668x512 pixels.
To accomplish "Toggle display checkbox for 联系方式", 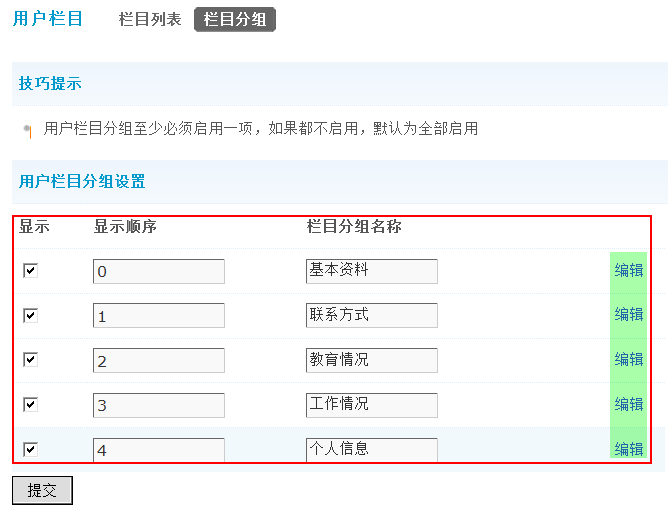I will point(30,315).
